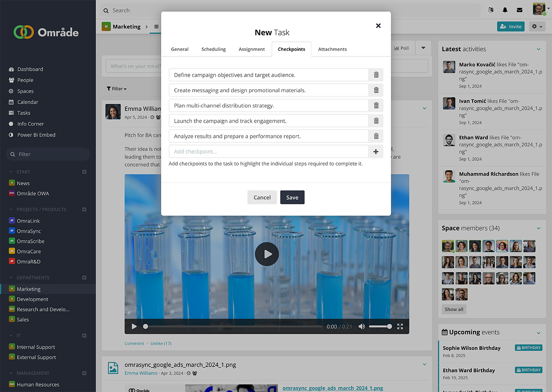Delete the 'Plan multi-channel distribution strategy' checkpoint
Image resolution: width=552 pixels, height=392 pixels.
376,106
